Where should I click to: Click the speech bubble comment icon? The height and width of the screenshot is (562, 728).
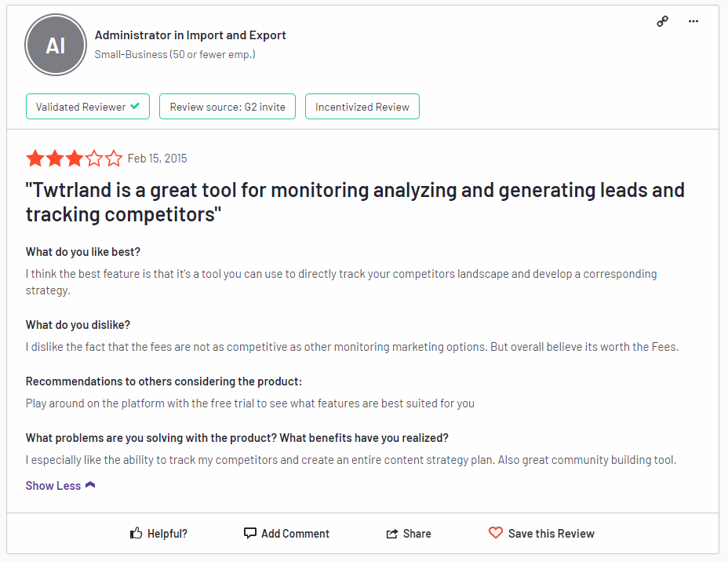point(249,533)
